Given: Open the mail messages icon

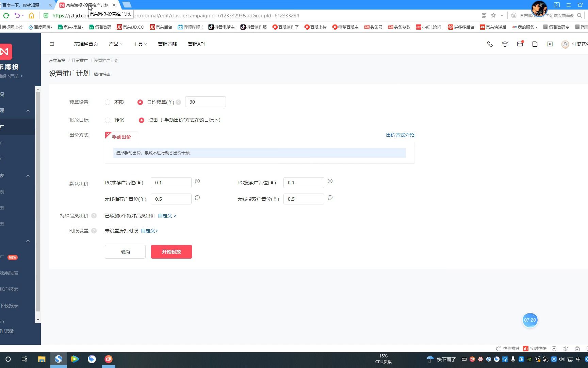Looking at the screenshot, I should [x=520, y=44].
